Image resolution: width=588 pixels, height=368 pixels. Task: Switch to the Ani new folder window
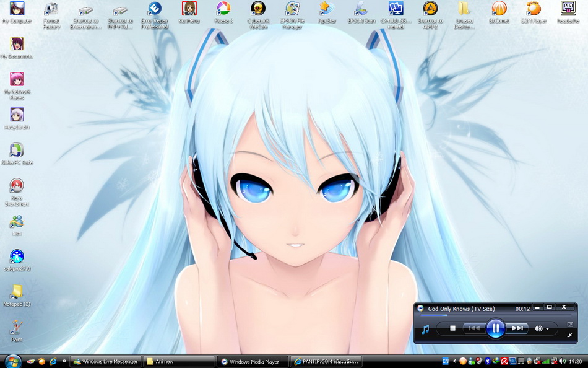coord(179,362)
